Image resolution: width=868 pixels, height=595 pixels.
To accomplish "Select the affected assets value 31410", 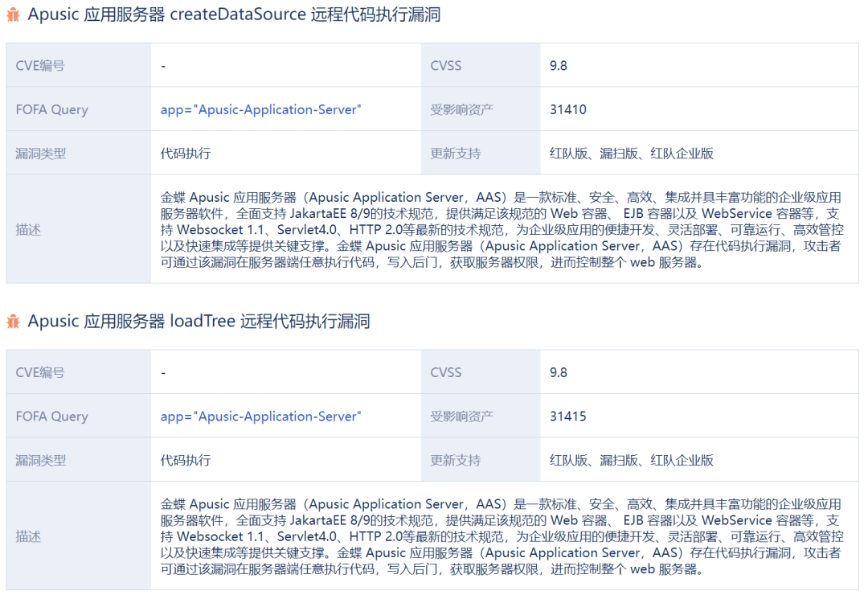I will [x=568, y=109].
